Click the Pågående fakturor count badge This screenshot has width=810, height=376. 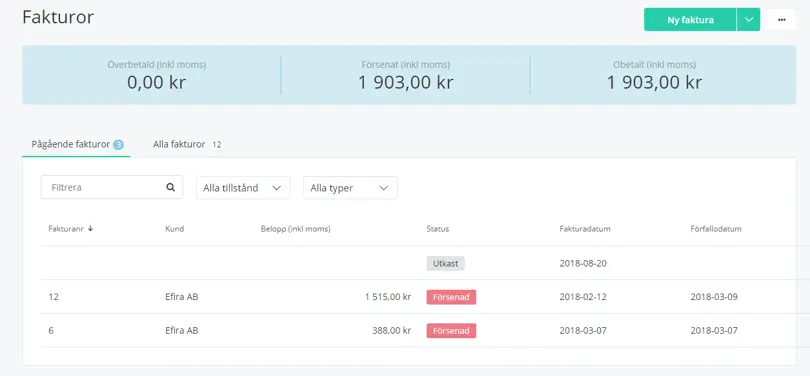point(118,145)
